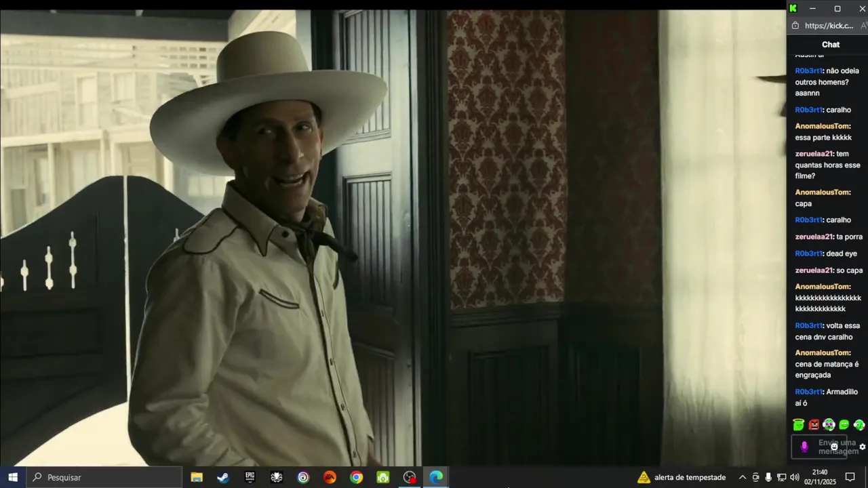Screen dimensions: 868x488
Task: Insert the green purple-eyed headphones emote
Action: click(x=829, y=425)
